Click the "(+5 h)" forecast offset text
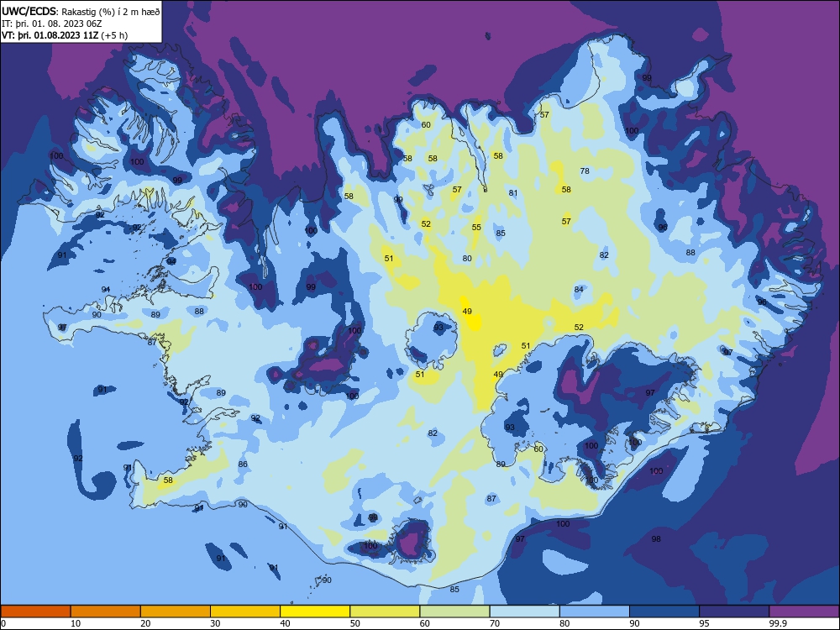 point(114,35)
